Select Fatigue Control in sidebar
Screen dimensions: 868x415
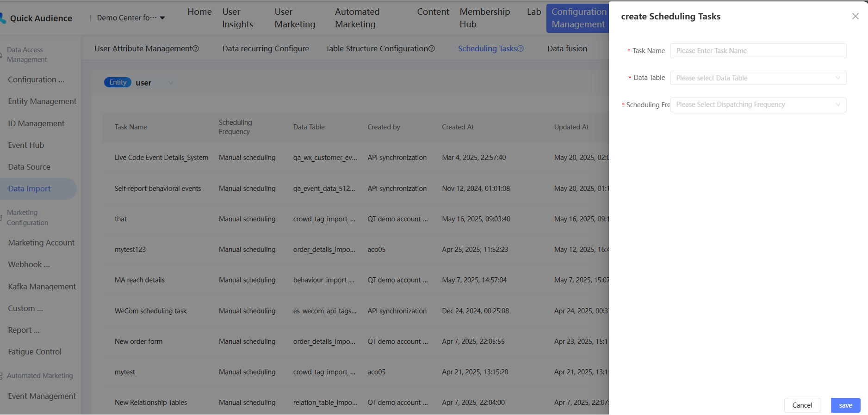tap(35, 352)
